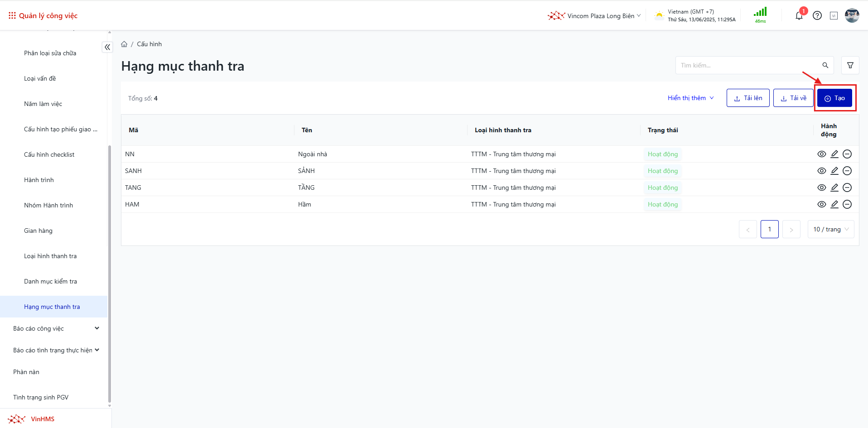
Task: Expand Báo cáo công việc menu
Action: pyautogui.click(x=56, y=328)
